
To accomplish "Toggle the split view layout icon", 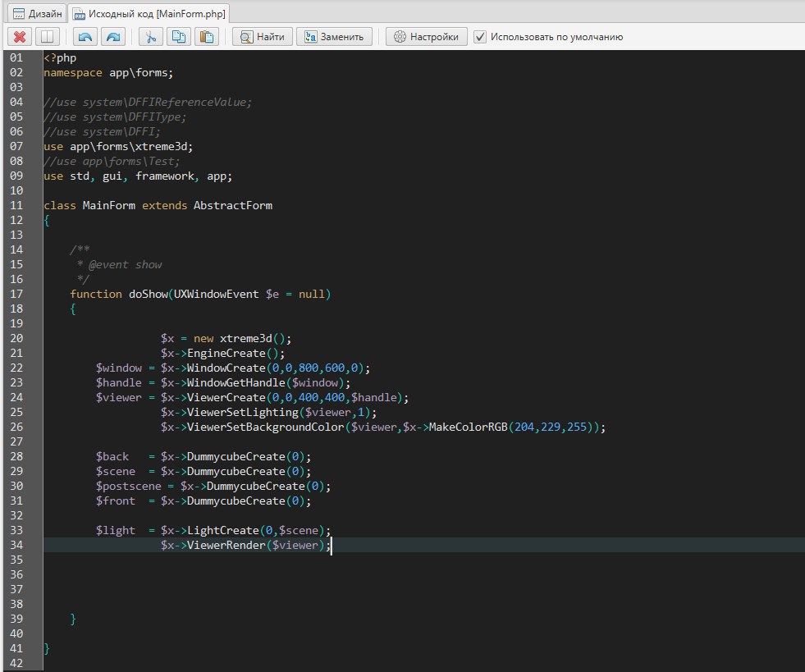I will pyautogui.click(x=48, y=37).
